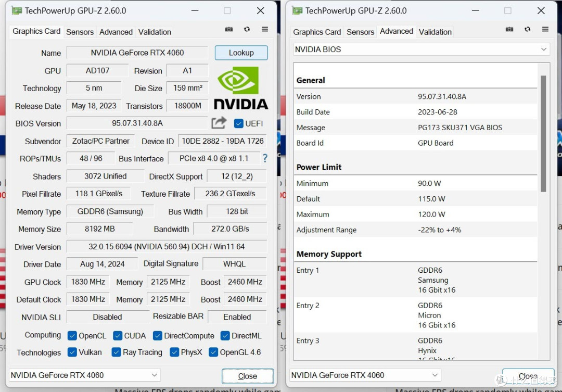
Task: Refresh GPU info in left window
Action: coord(247,29)
